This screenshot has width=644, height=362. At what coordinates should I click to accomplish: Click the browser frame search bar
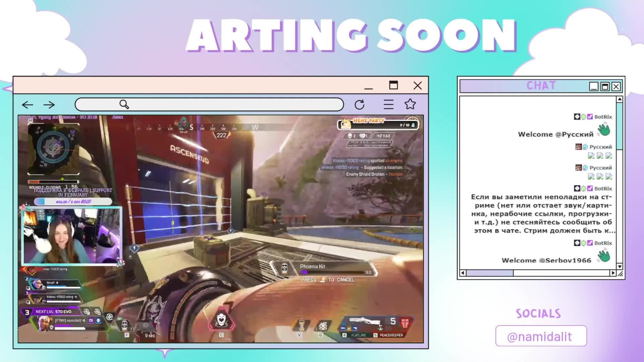pos(209,105)
